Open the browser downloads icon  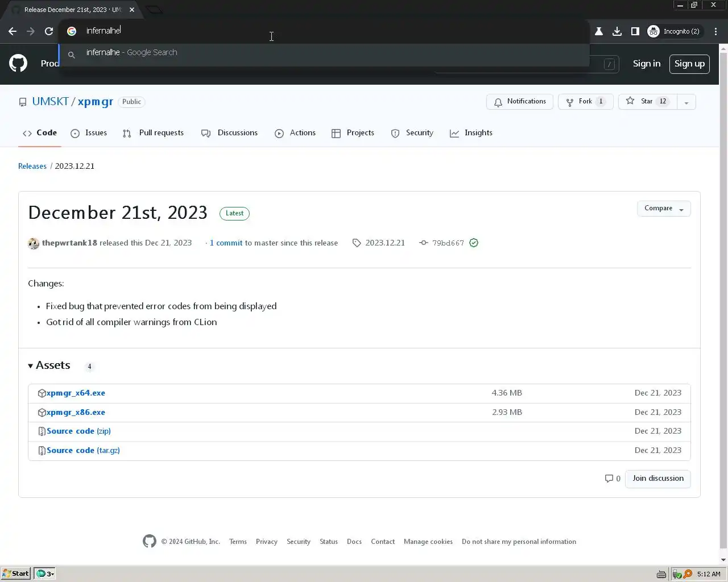617,31
